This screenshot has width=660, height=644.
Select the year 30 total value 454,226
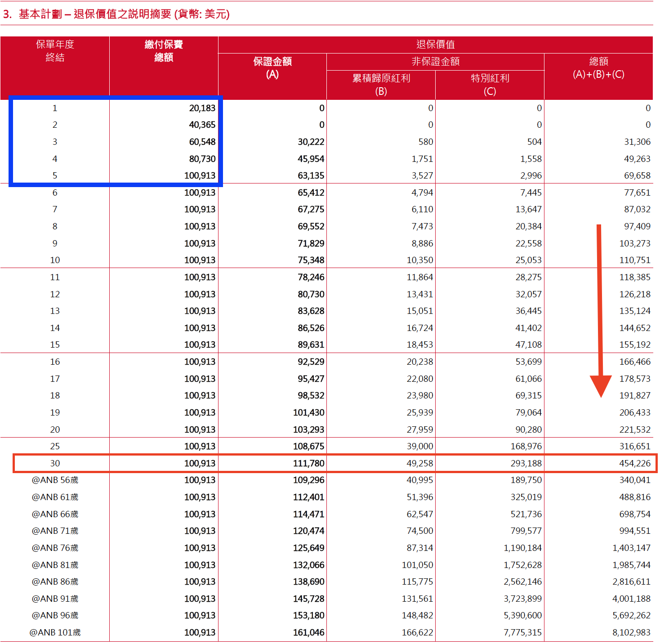tap(634, 464)
